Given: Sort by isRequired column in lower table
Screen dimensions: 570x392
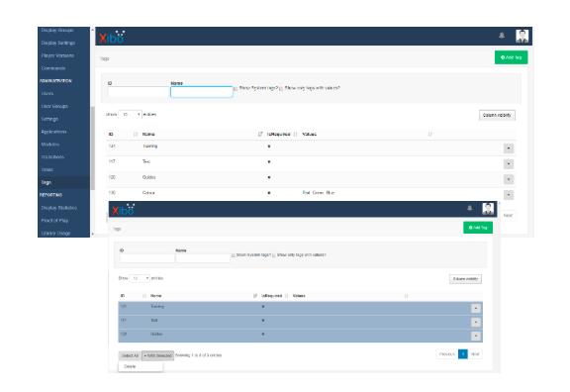Looking at the screenshot, I should tap(275, 296).
